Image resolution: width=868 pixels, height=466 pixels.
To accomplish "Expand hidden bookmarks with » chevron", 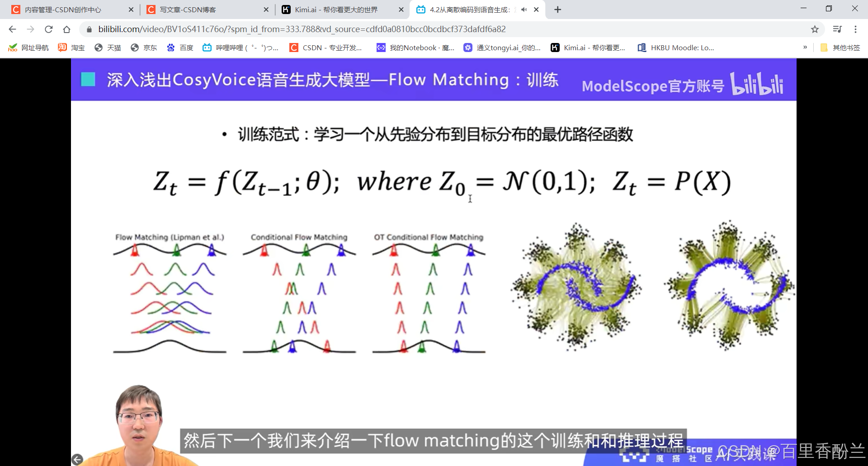I will (x=805, y=47).
